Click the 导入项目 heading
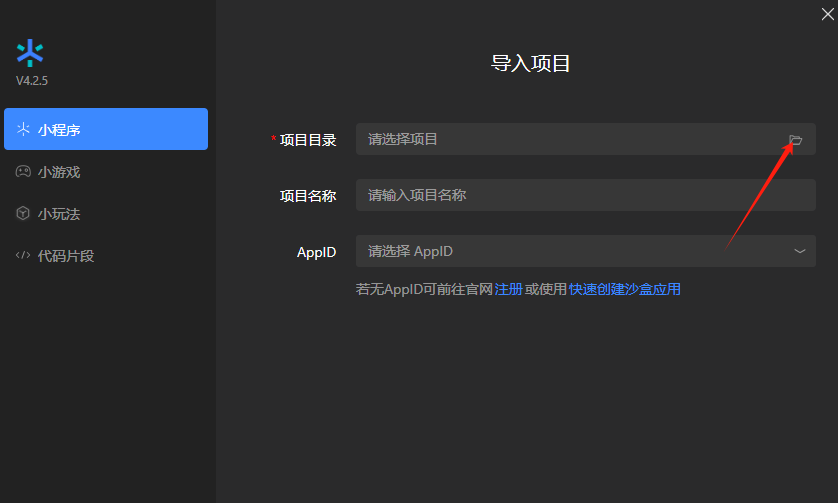Viewport: 838px width, 503px height. pyautogui.click(x=531, y=64)
